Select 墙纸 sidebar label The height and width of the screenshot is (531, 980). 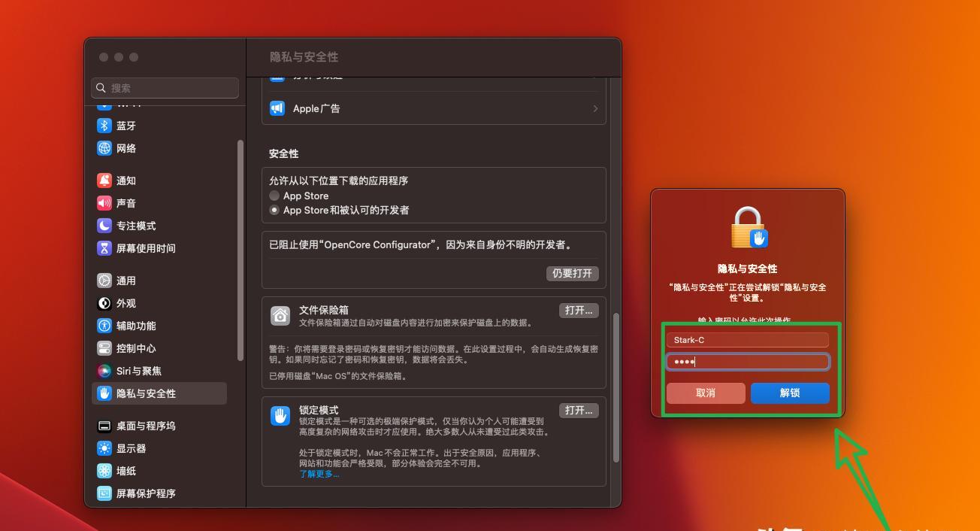click(x=126, y=471)
